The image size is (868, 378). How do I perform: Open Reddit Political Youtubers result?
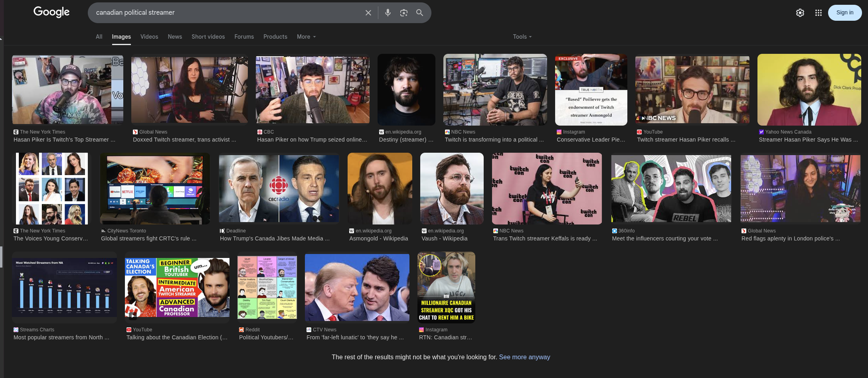click(266, 337)
